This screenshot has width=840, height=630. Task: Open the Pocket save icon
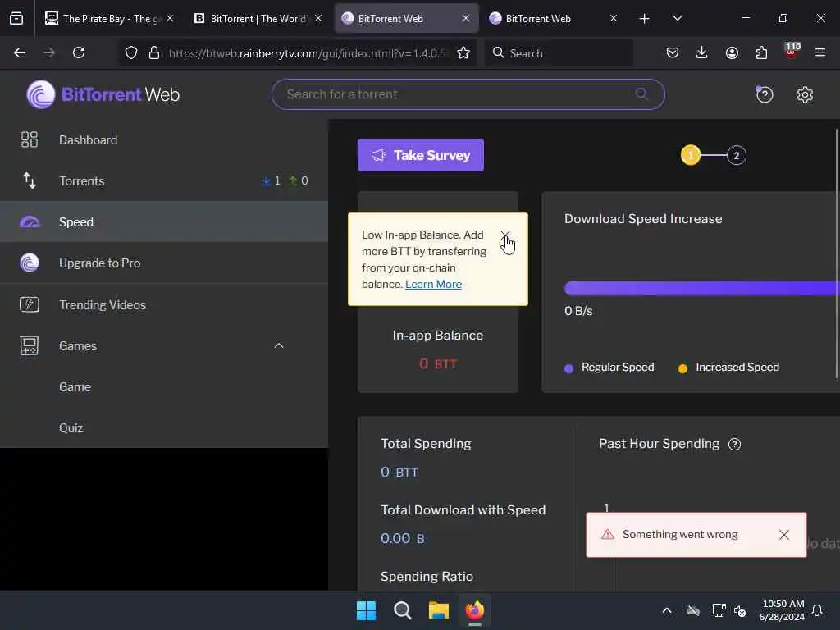673,52
